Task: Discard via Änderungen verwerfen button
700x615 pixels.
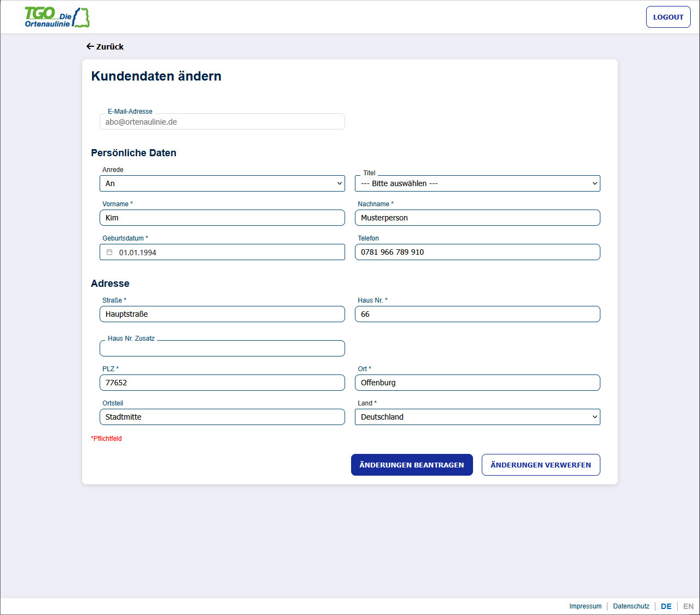Action: (541, 465)
